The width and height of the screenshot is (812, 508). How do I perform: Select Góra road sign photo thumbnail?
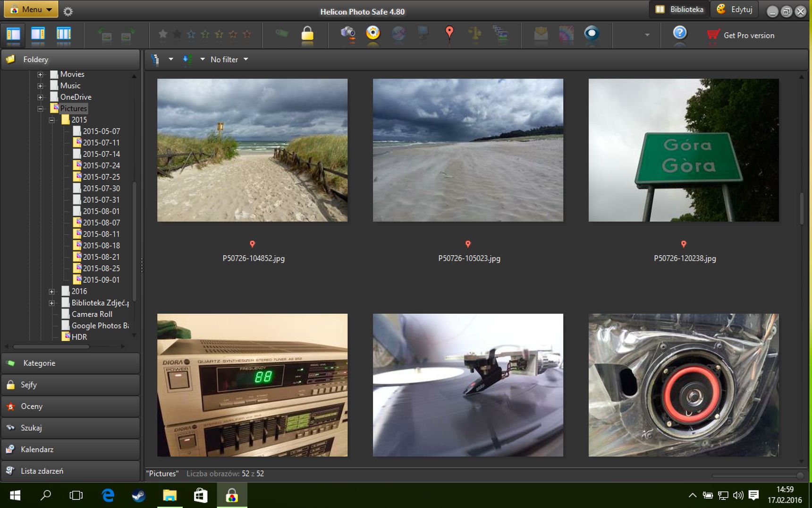tap(684, 150)
